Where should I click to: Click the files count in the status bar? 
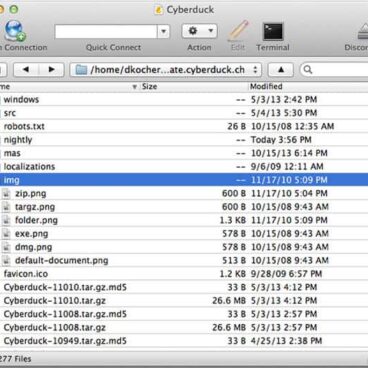[15, 359]
